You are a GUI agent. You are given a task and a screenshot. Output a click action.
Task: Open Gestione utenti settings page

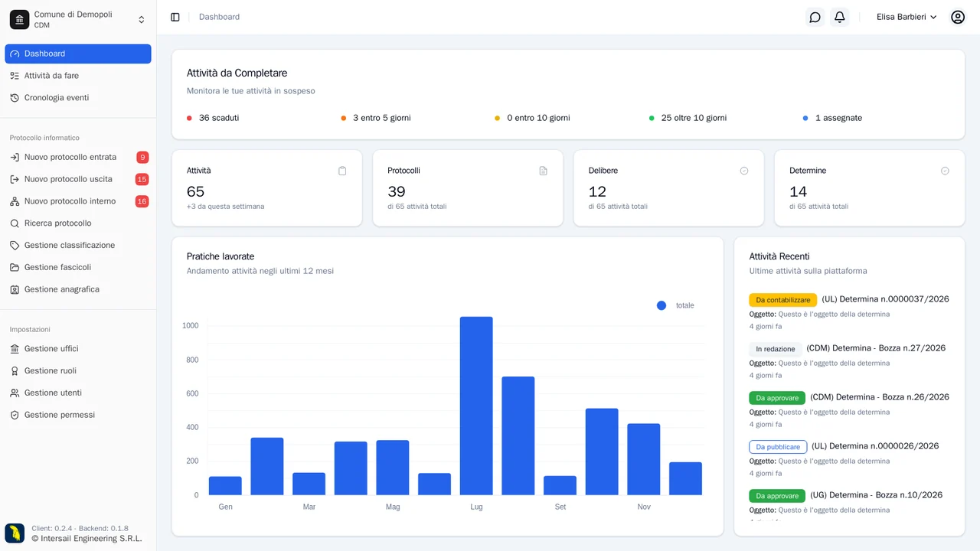(x=78, y=393)
